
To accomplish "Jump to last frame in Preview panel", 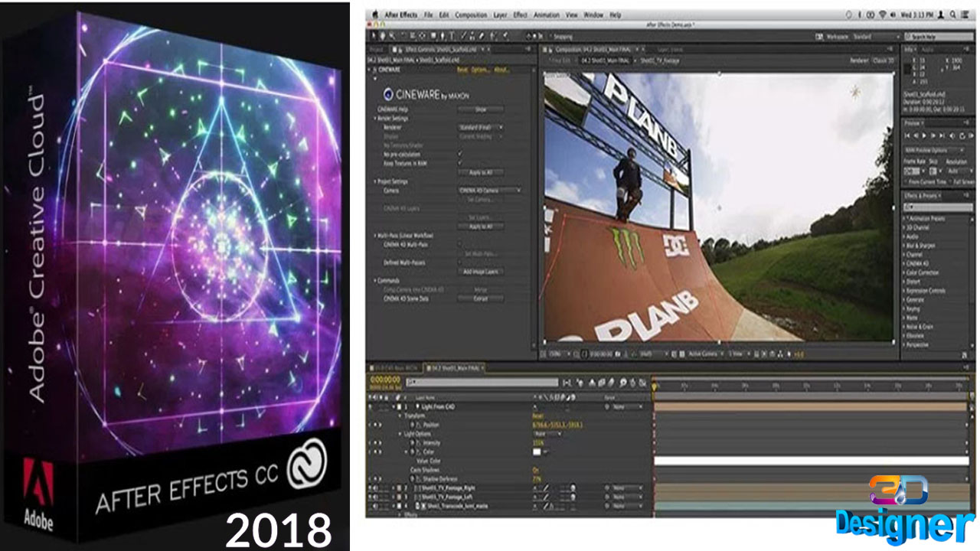I will pyautogui.click(x=942, y=135).
